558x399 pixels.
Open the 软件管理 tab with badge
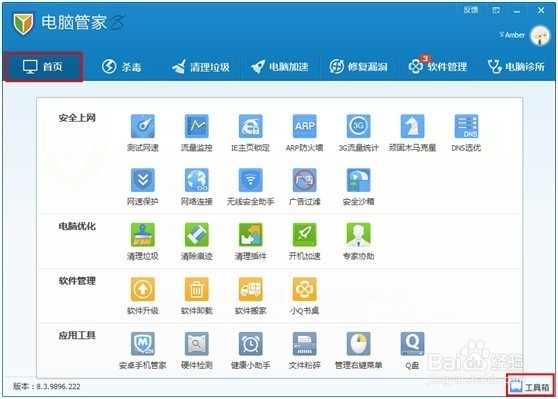tap(438, 66)
